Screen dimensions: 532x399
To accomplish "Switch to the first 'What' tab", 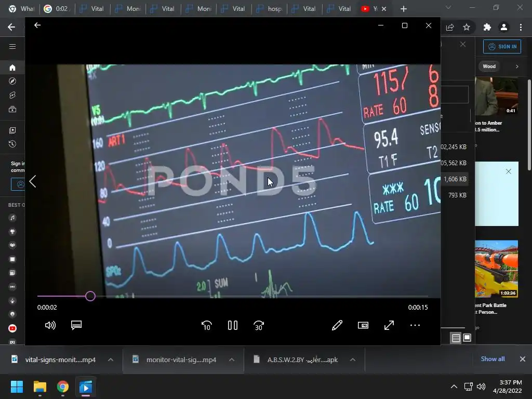I will tap(22, 9).
